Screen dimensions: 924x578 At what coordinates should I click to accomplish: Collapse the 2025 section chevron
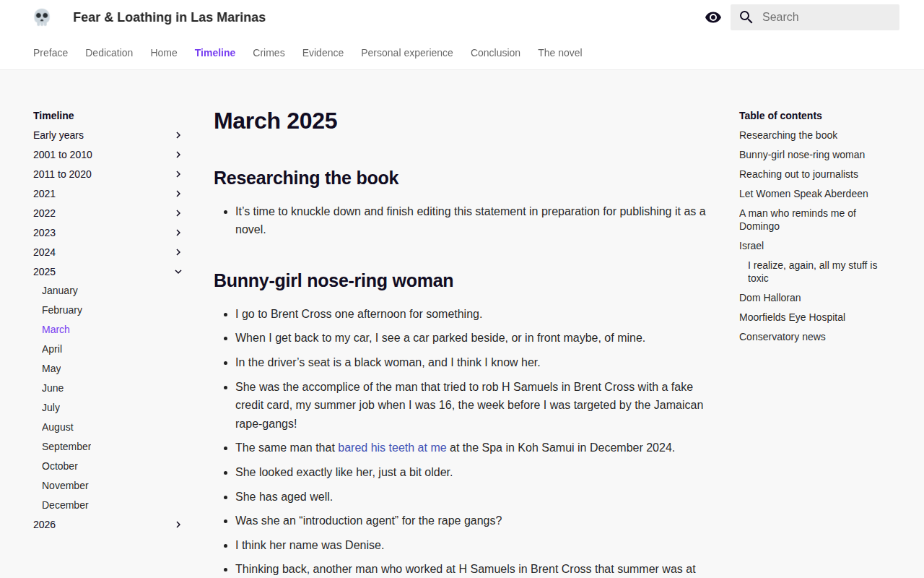178,272
